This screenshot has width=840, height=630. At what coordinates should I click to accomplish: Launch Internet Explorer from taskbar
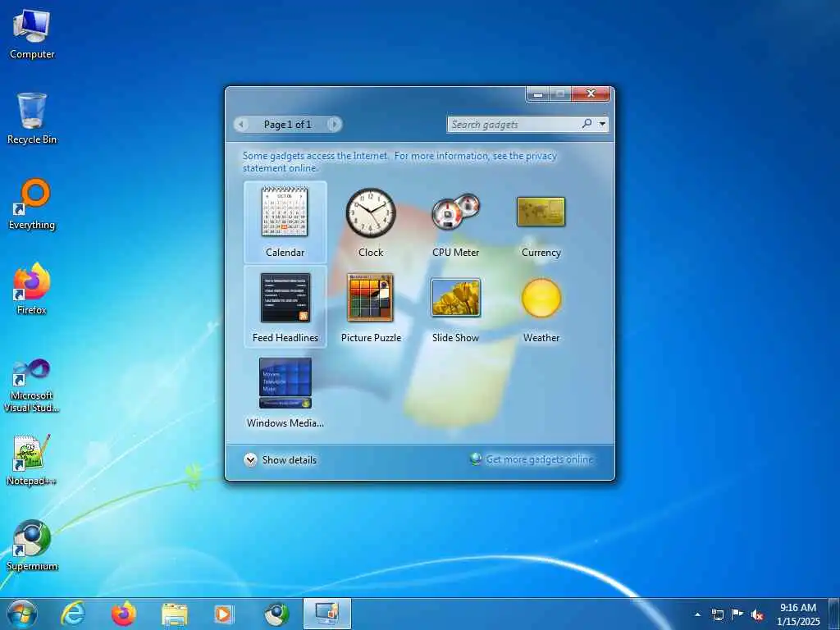point(73,614)
